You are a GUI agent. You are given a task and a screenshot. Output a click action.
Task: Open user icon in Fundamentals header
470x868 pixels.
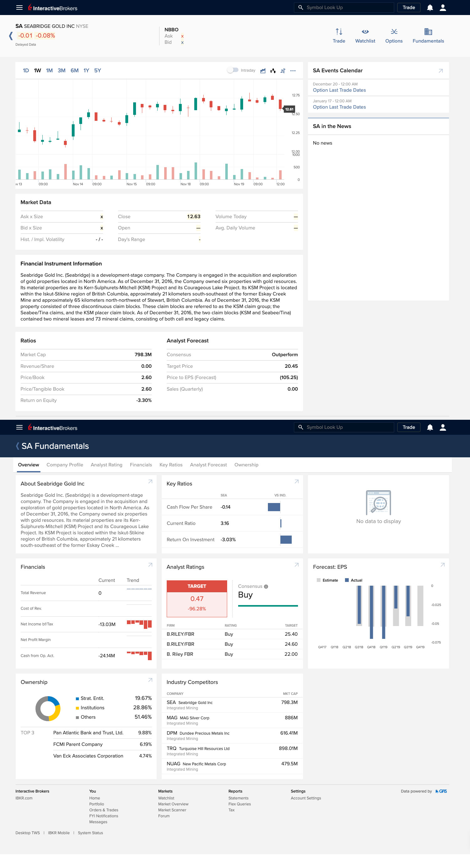[x=443, y=427]
